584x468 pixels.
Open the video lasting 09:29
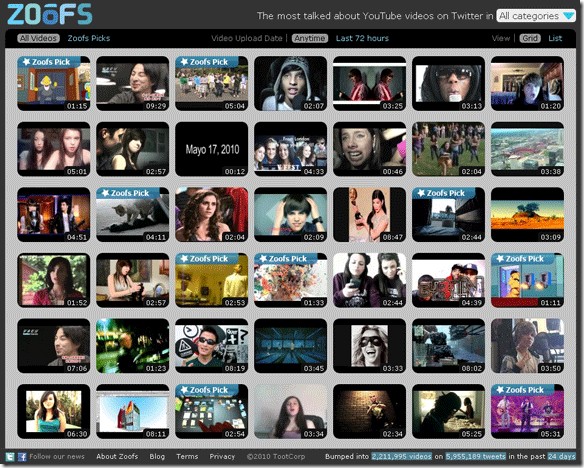pos(133,83)
